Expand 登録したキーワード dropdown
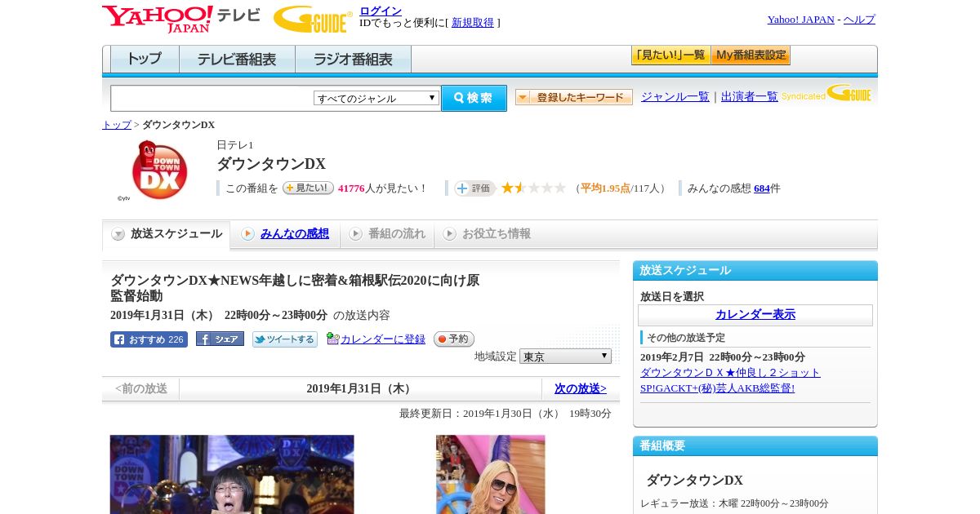Image resolution: width=980 pixels, height=514 pixels. point(574,98)
